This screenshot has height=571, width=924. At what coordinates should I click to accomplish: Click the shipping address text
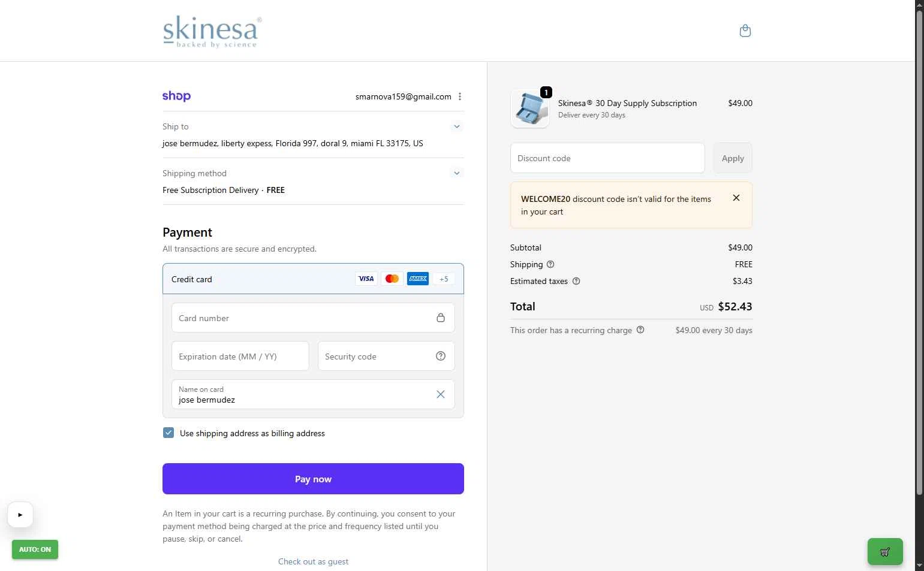click(x=293, y=143)
